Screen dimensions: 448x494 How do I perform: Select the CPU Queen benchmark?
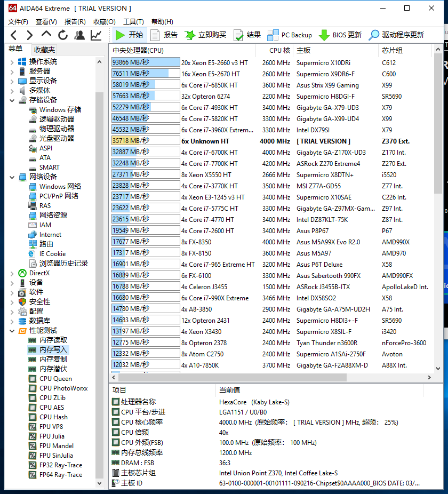[x=55, y=379]
